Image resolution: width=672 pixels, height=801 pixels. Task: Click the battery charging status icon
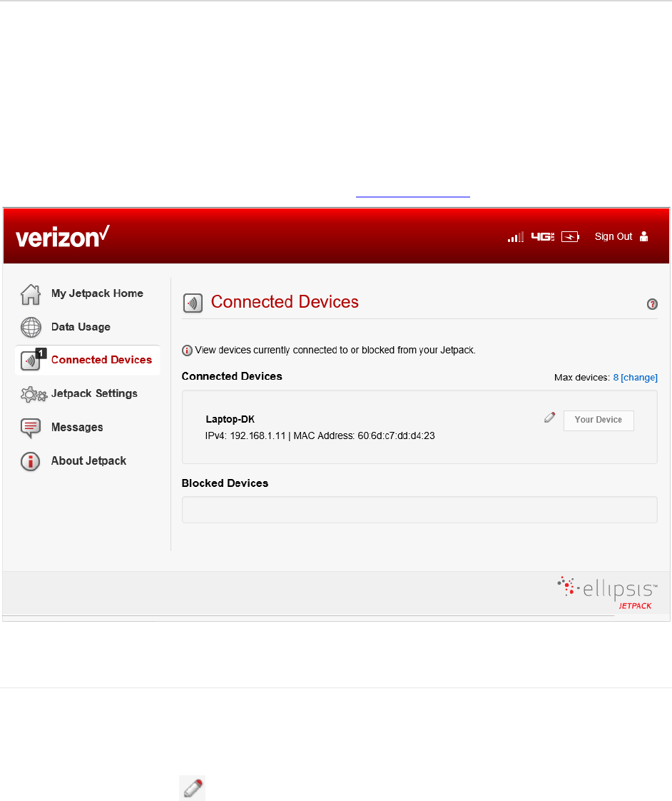pos(570,236)
